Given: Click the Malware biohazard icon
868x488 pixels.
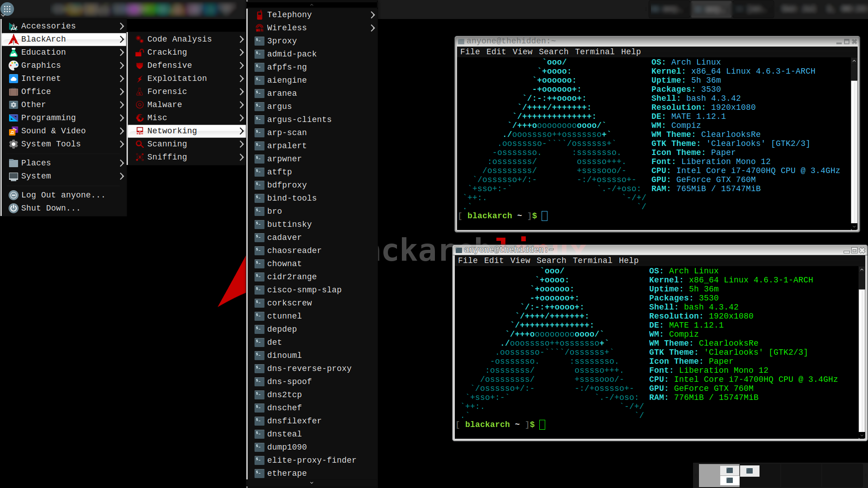Looking at the screenshot, I should click(140, 105).
